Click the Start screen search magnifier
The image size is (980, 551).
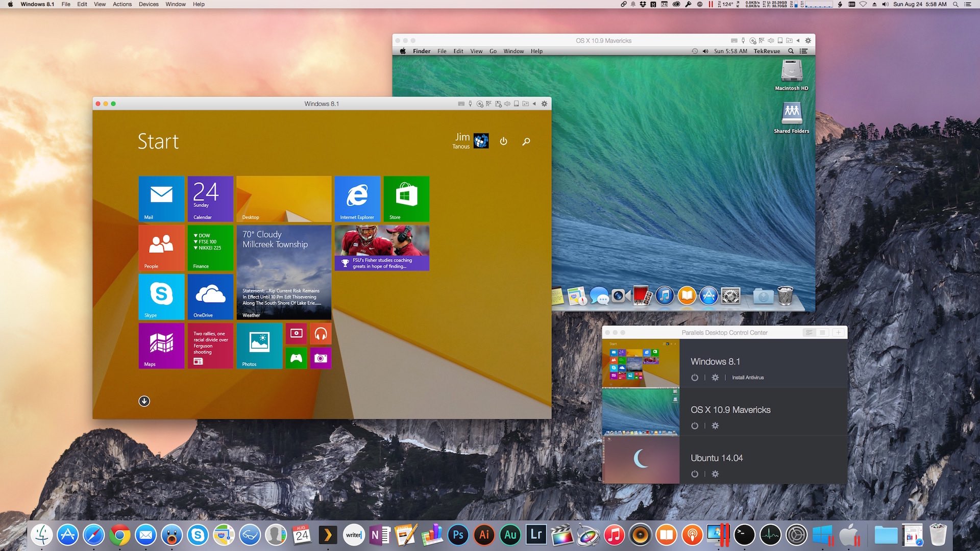526,141
